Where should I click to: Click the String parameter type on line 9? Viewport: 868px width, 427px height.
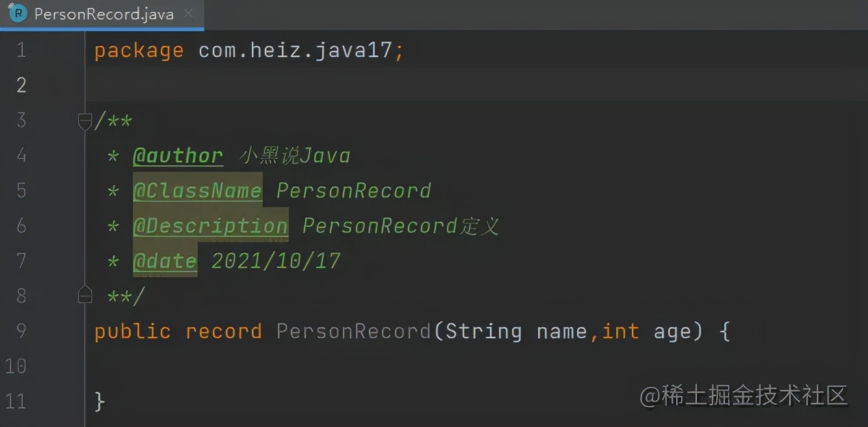coord(484,331)
